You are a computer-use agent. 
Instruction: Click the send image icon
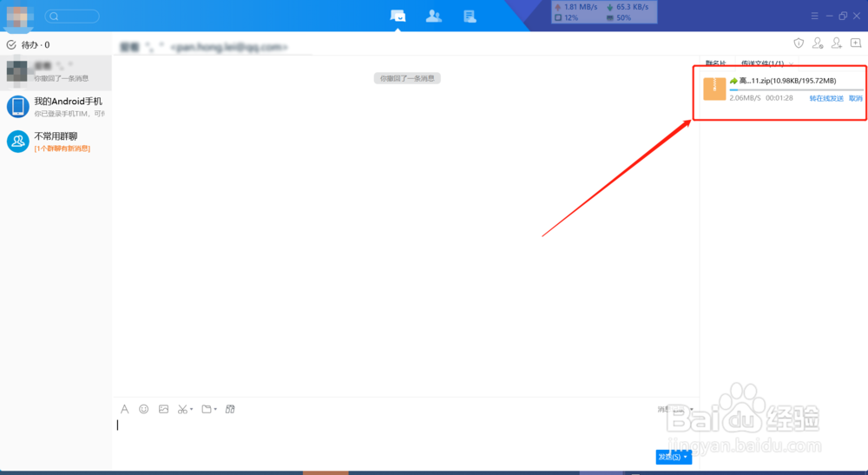pyautogui.click(x=163, y=409)
